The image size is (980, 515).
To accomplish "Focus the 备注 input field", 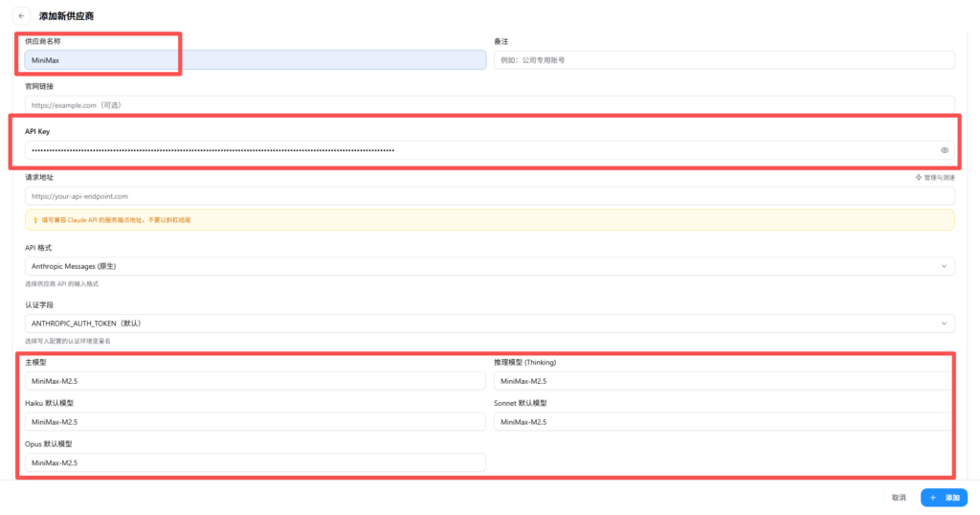I will [x=724, y=60].
